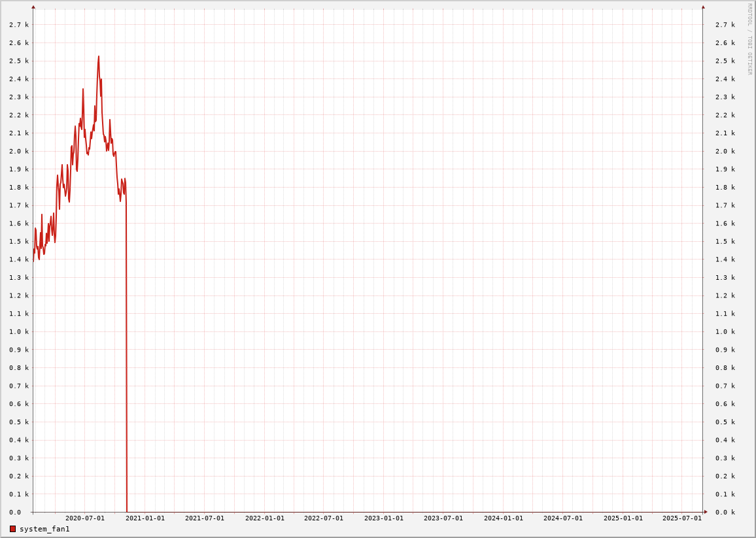Screen dimensions: 756x538
Task: Click the right axis 1.5 k label
Action: [x=725, y=242]
